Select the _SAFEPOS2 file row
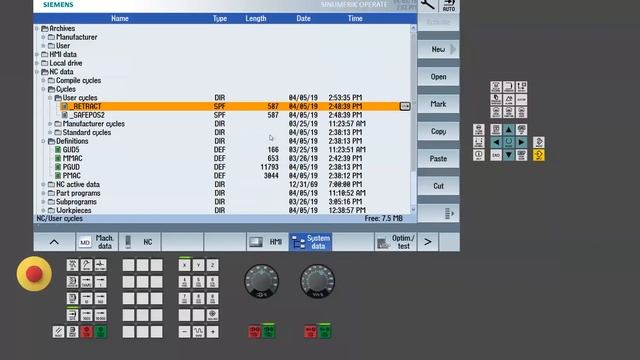 tap(235, 115)
